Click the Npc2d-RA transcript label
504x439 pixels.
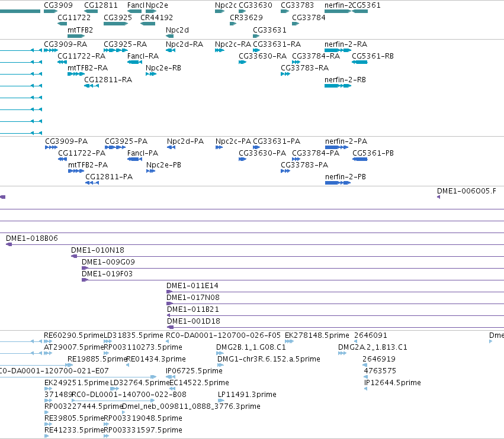point(185,44)
